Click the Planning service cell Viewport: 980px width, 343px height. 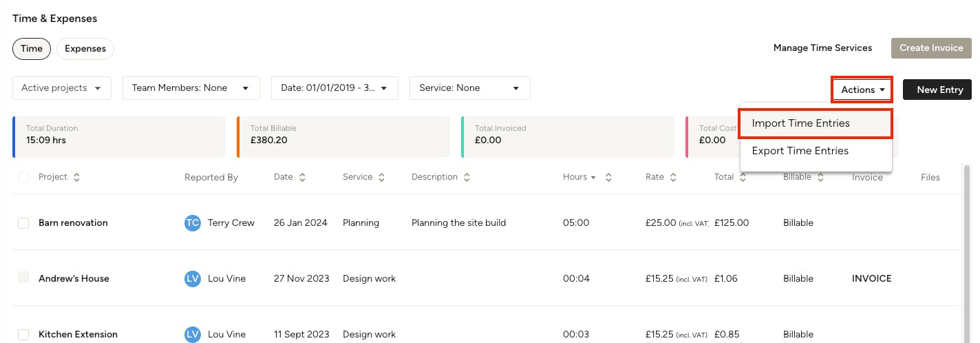361,222
